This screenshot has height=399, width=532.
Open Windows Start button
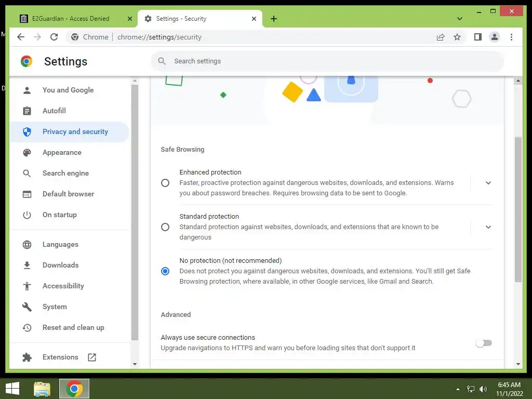(12, 389)
